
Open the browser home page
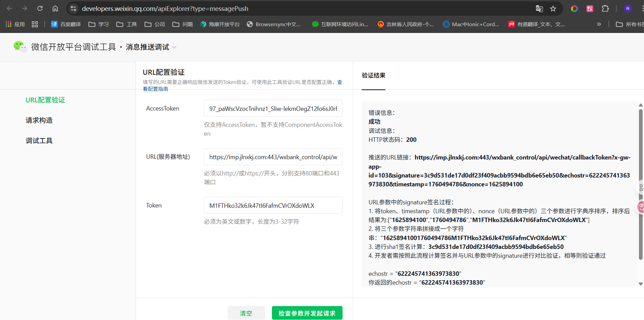(55, 9)
